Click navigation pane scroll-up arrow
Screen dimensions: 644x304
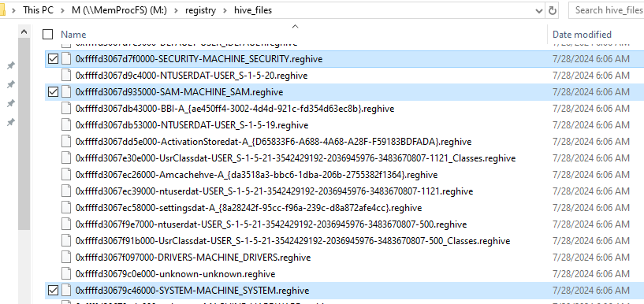(24, 32)
